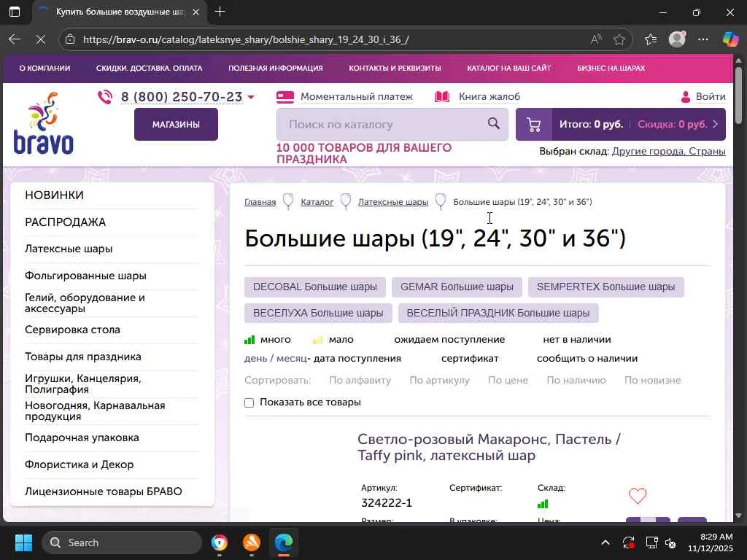Click the orange taskbar app icon
The width and height of the screenshot is (747, 560).
[x=251, y=542]
